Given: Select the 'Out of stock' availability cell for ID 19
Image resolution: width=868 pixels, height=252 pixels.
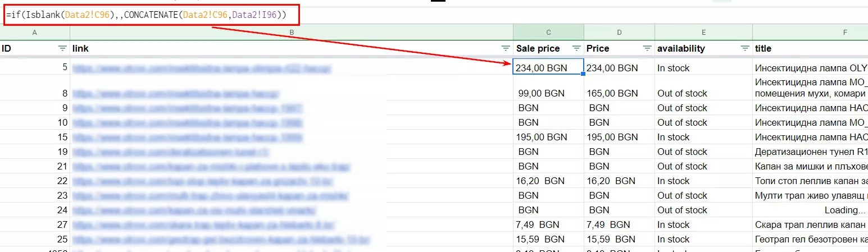Looking at the screenshot, I should [x=703, y=152].
